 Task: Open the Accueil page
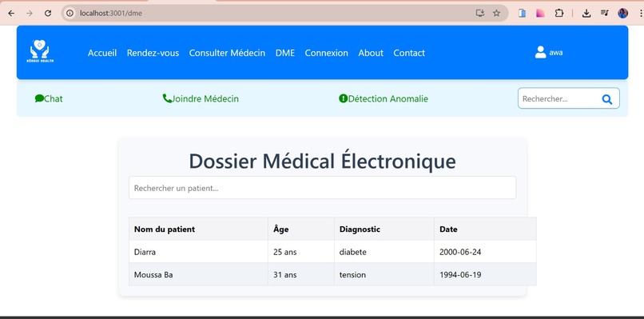102,53
